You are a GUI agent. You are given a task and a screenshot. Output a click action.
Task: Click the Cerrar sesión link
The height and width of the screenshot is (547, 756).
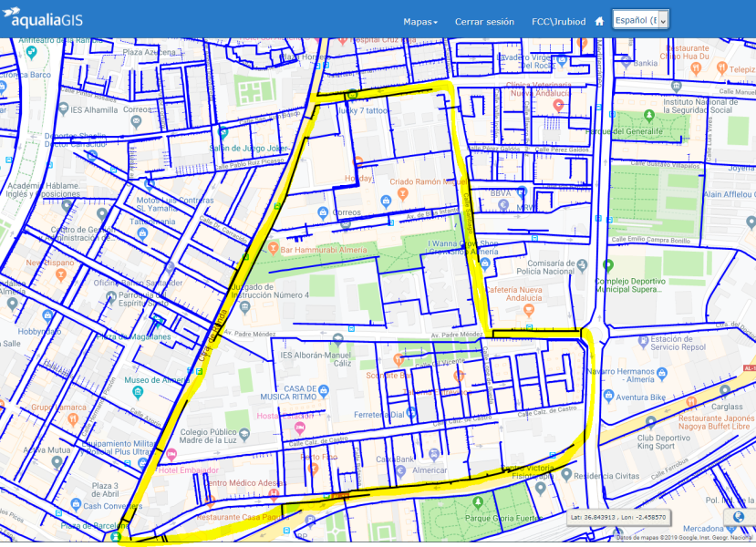point(484,22)
